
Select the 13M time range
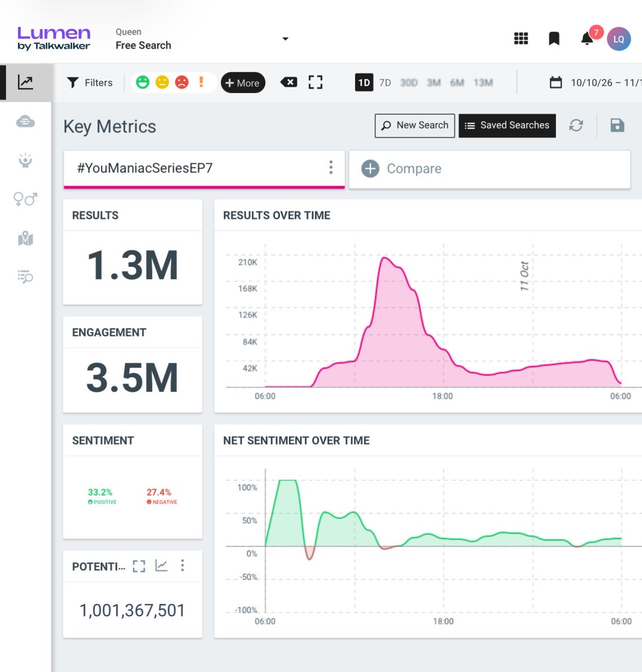coord(483,82)
